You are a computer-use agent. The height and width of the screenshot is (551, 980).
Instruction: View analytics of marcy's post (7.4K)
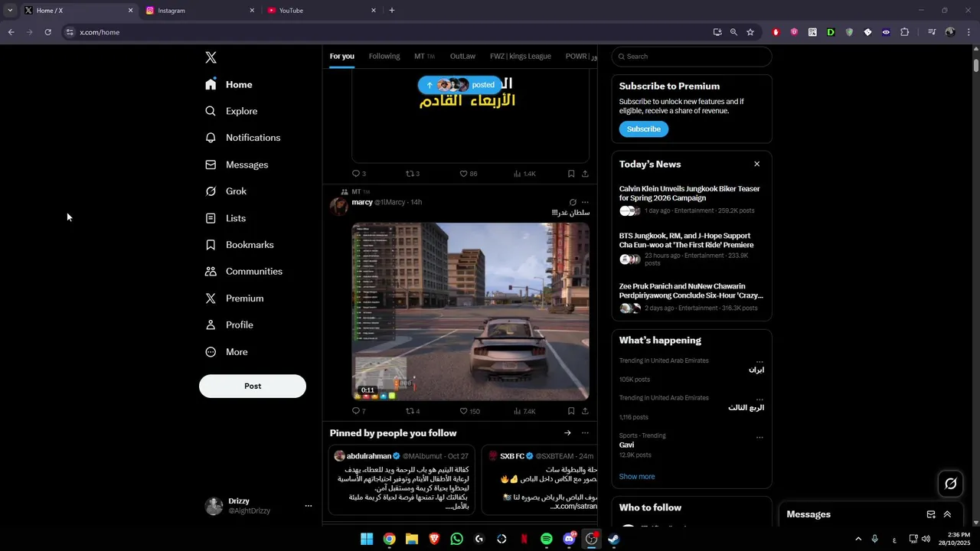[524, 411]
